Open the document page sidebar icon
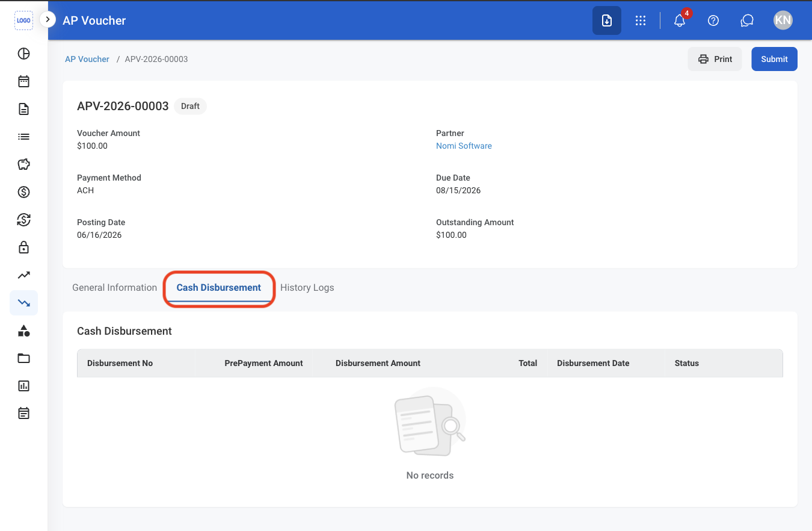Viewport: 812px width, 531px height. point(23,109)
